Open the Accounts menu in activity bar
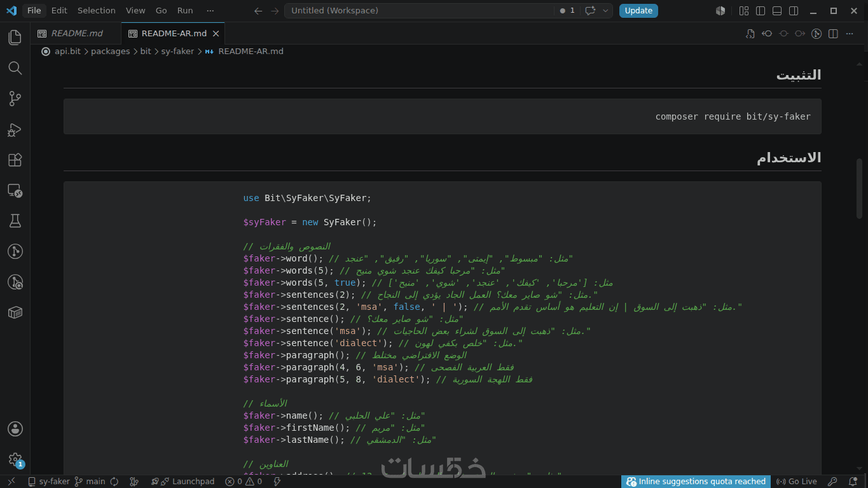Image resolution: width=868 pixels, height=488 pixels. (x=15, y=429)
